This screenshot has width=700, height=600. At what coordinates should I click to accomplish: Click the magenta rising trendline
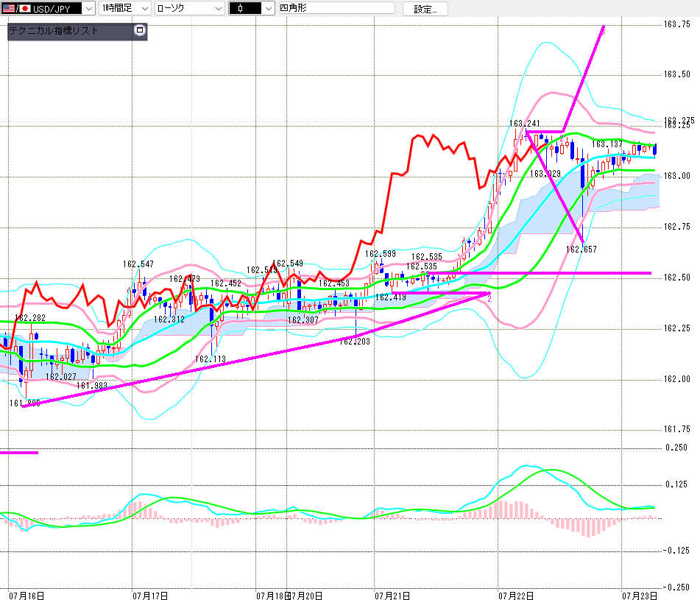click(256, 349)
